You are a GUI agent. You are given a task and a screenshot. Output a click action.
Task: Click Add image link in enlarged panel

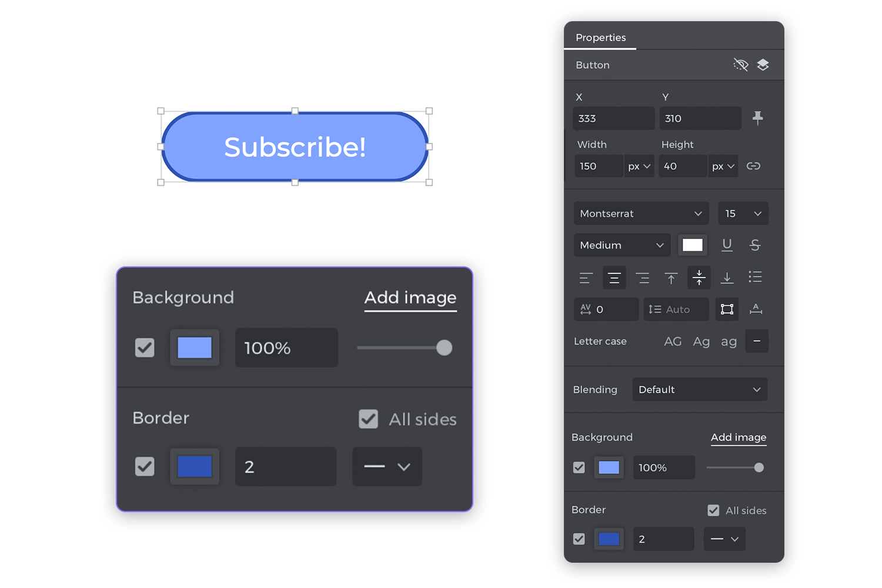(x=410, y=298)
